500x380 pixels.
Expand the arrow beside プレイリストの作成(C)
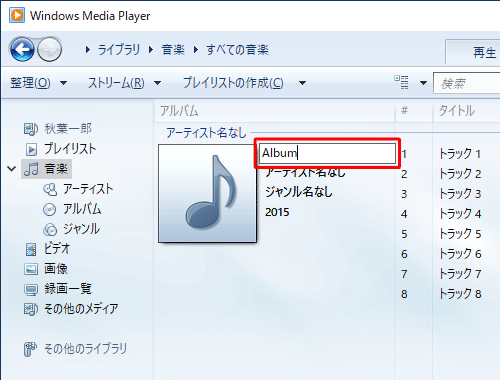tap(302, 83)
